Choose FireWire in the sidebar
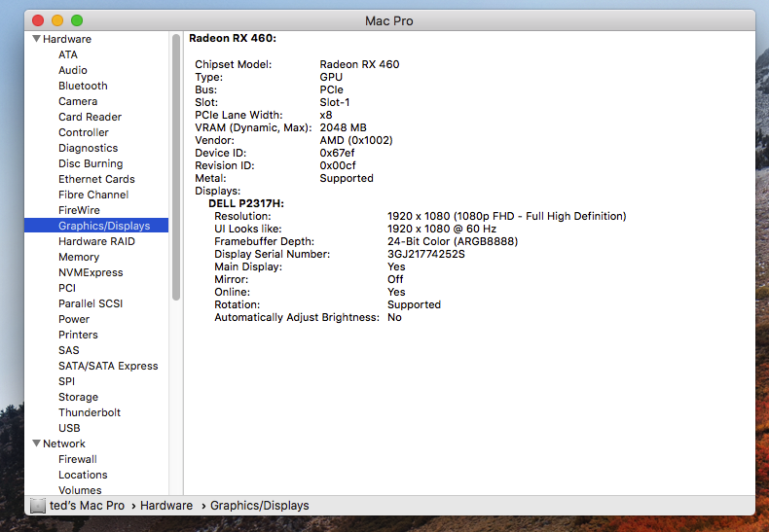The width and height of the screenshot is (769, 532). point(79,210)
